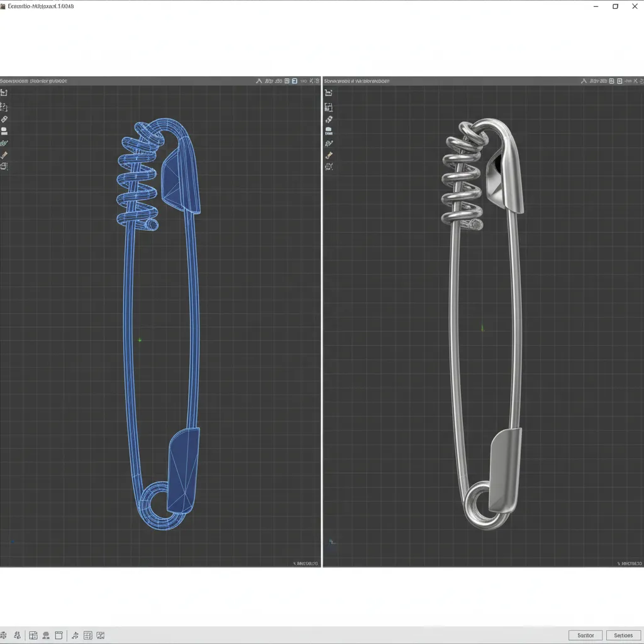Click the first icon in the bottom status bar
This screenshot has height=644, width=644.
tap(6, 636)
